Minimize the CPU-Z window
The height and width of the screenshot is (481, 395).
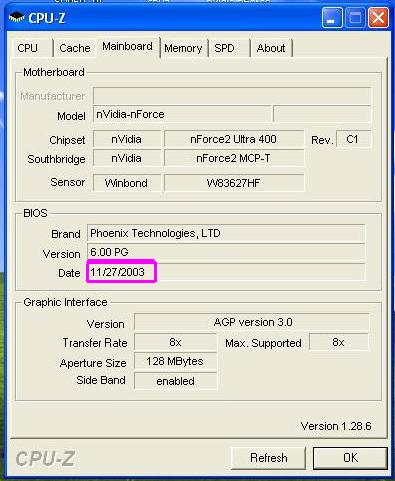332,17
